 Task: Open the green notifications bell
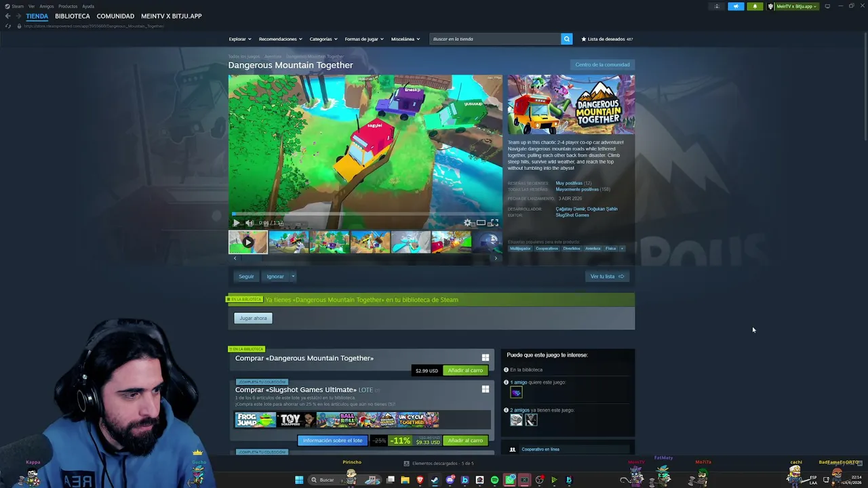click(x=755, y=6)
